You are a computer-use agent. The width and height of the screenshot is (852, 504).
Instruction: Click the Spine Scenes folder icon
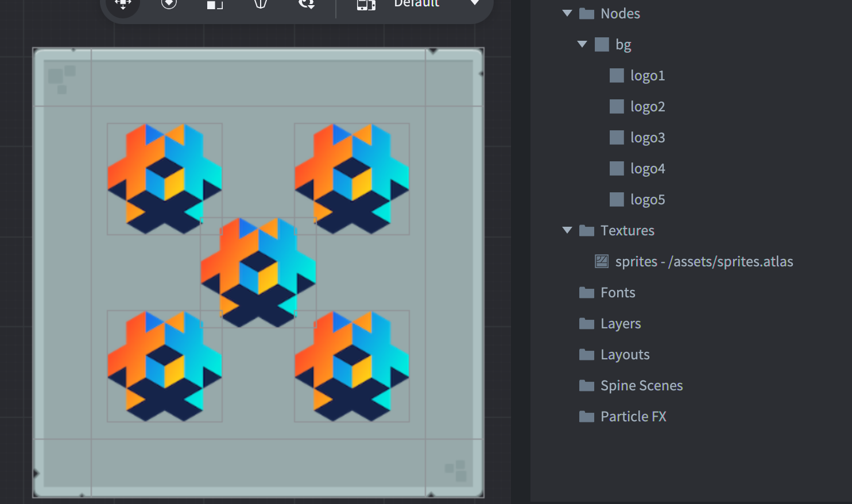587,385
